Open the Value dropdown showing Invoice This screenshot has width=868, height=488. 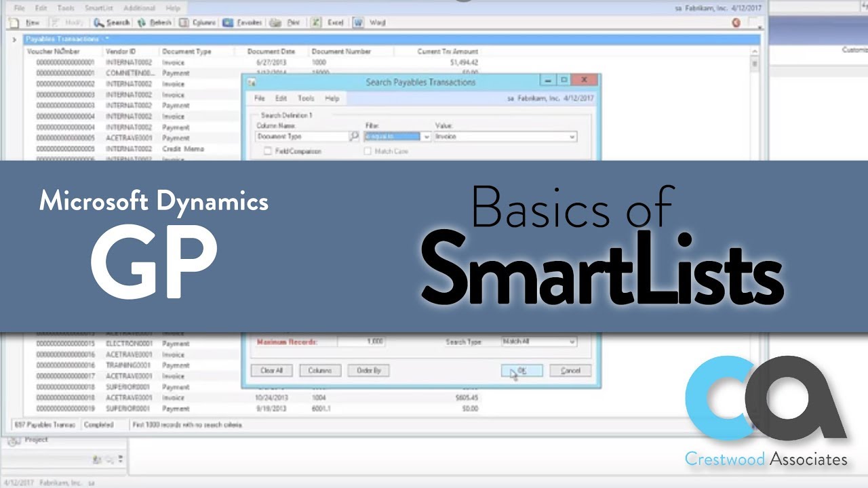[572, 136]
